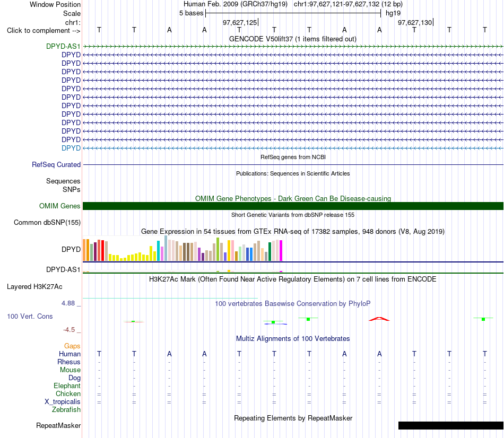Select the green DPYD-AS1 gene label

63,46
